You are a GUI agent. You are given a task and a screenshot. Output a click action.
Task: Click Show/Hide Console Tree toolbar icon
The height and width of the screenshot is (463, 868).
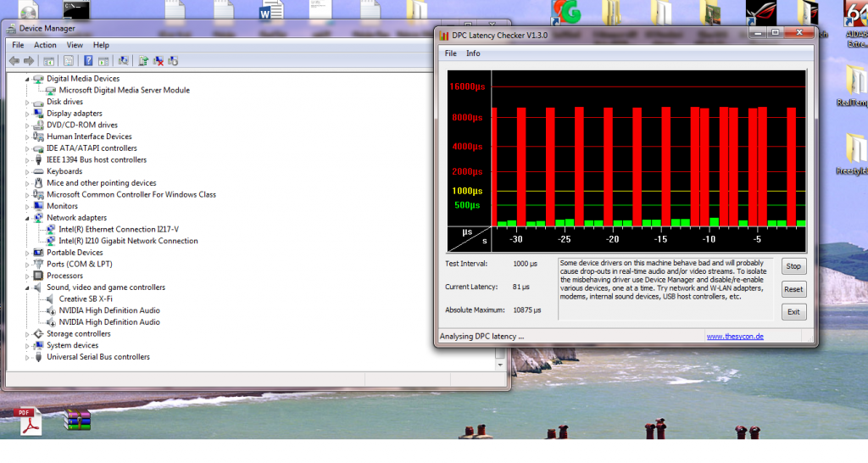tap(48, 61)
